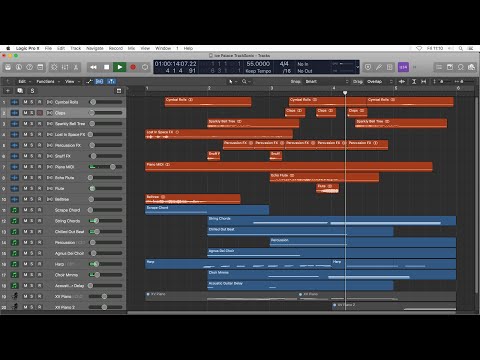Open the Quick Help icon
This screenshot has width=480, height=360.
[x=29, y=67]
